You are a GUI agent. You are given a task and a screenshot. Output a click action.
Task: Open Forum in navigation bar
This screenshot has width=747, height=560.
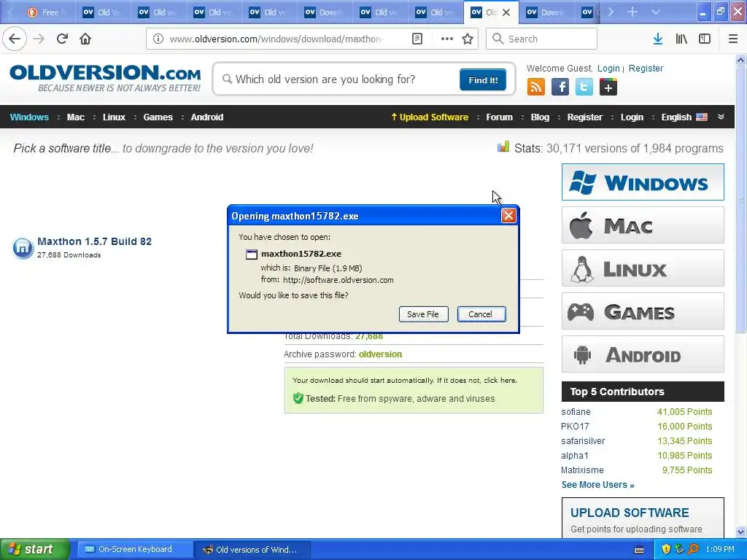[x=499, y=117]
